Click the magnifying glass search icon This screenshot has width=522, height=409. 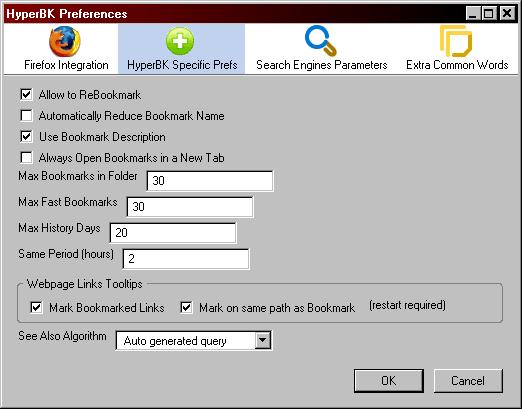(x=320, y=41)
